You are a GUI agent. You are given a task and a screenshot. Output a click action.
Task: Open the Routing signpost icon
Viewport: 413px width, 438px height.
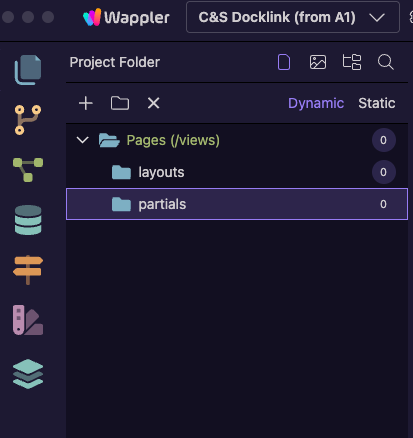(x=28, y=270)
